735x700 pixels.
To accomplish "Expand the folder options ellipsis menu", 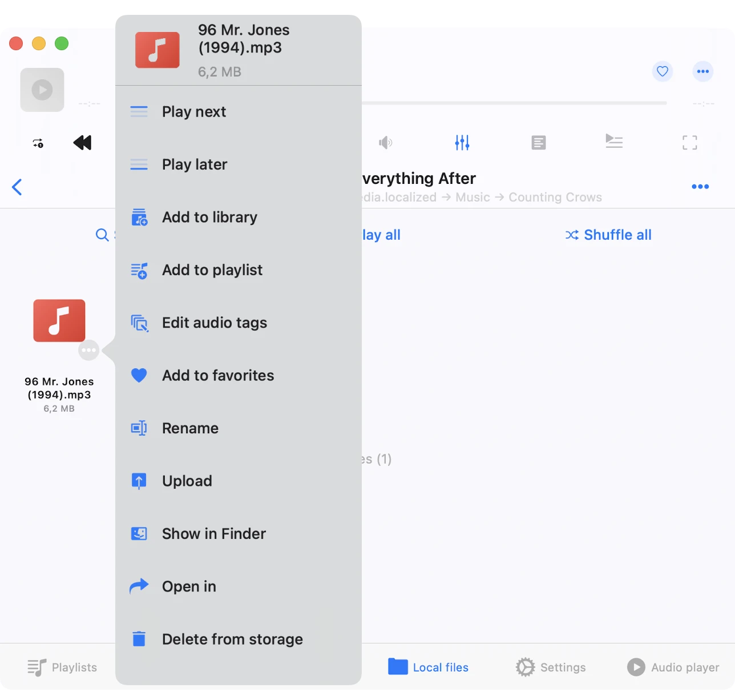I will [x=700, y=187].
